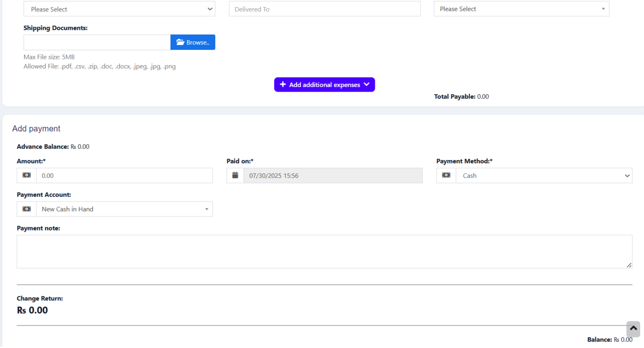This screenshot has width=644, height=348.
Task: Click the Shipping Documents file path box
Action: [x=97, y=42]
